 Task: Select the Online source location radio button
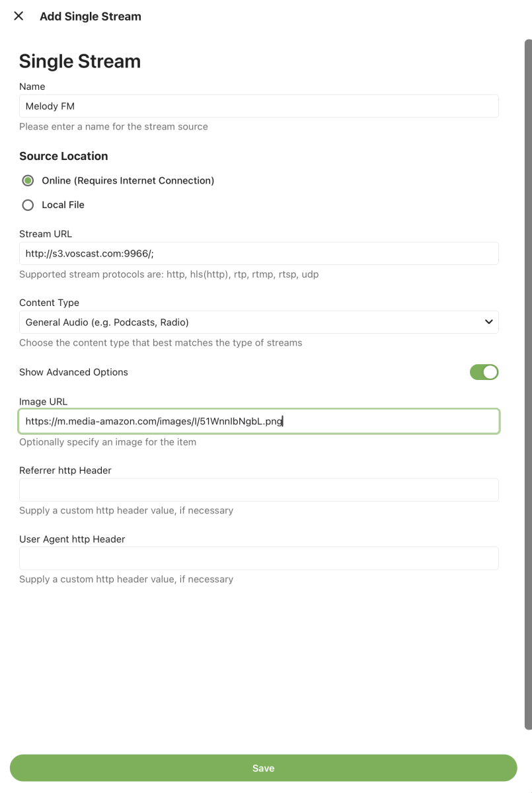[28, 180]
